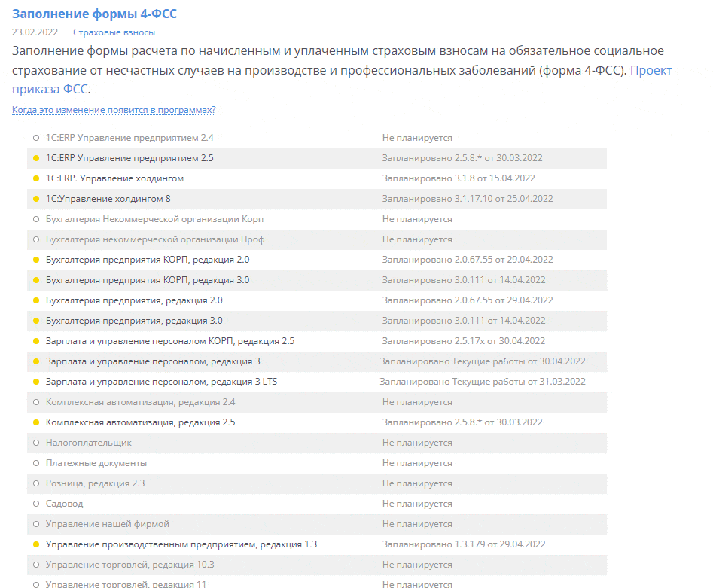This screenshot has height=588, width=713.
Task: Open the 'Страховые взносы' category link
Action: tap(114, 32)
